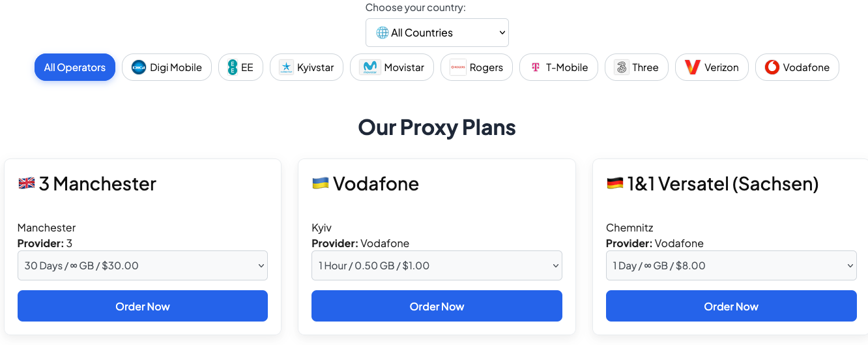The height and width of the screenshot is (345, 868).
Task: Order the Vodafone Kyiv proxy plan
Action: click(437, 306)
